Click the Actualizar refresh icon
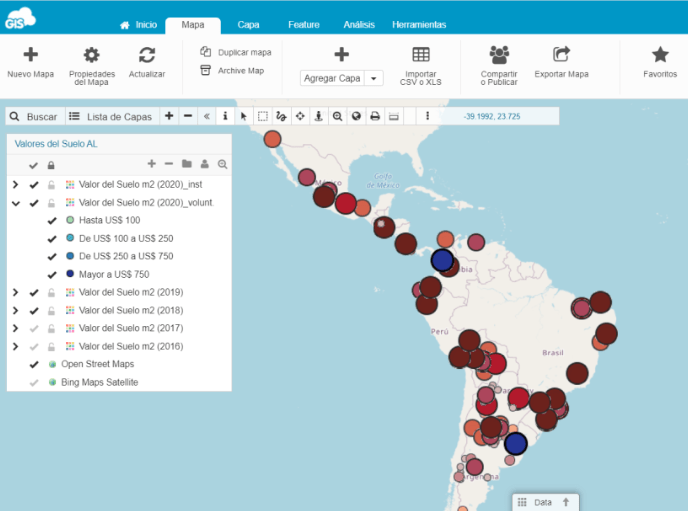 coord(147,55)
